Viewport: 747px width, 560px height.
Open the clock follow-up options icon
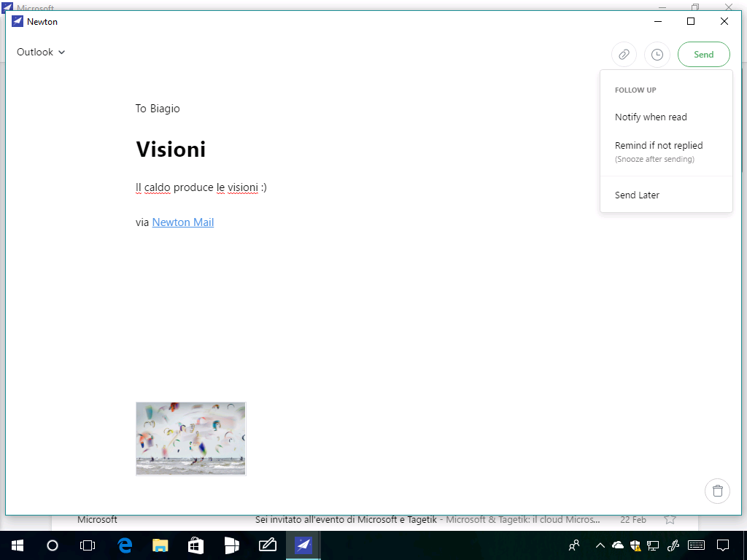click(x=657, y=54)
